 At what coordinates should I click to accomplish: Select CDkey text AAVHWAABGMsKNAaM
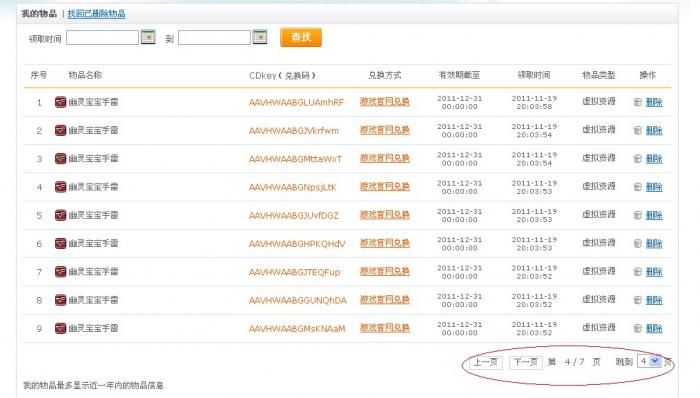(297, 329)
